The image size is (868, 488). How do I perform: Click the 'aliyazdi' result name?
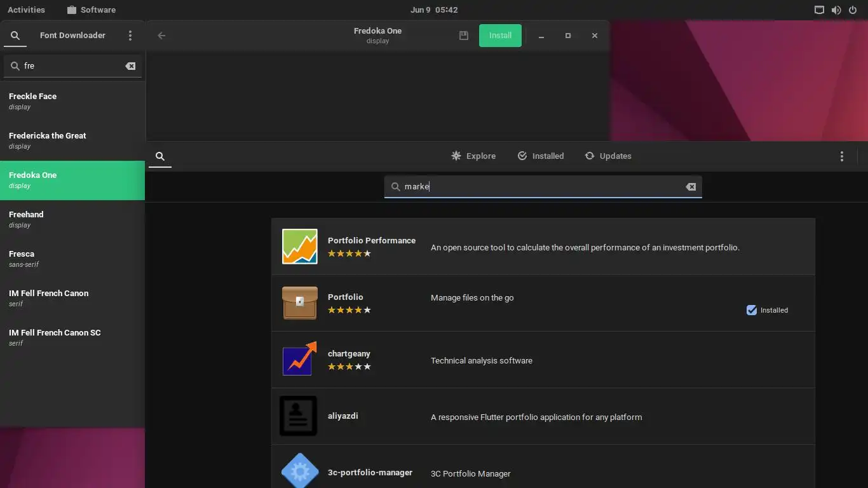pos(343,416)
